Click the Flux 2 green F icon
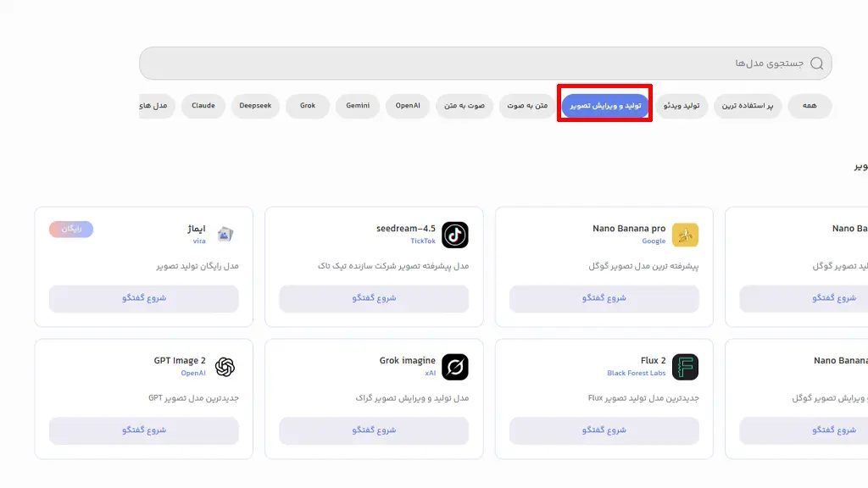Viewport: 868px width, 488px height. click(685, 367)
